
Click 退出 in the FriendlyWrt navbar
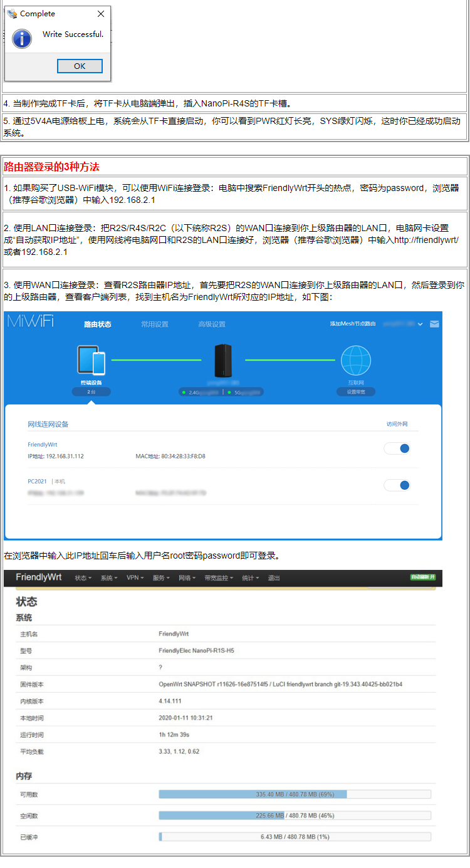pyautogui.click(x=274, y=578)
